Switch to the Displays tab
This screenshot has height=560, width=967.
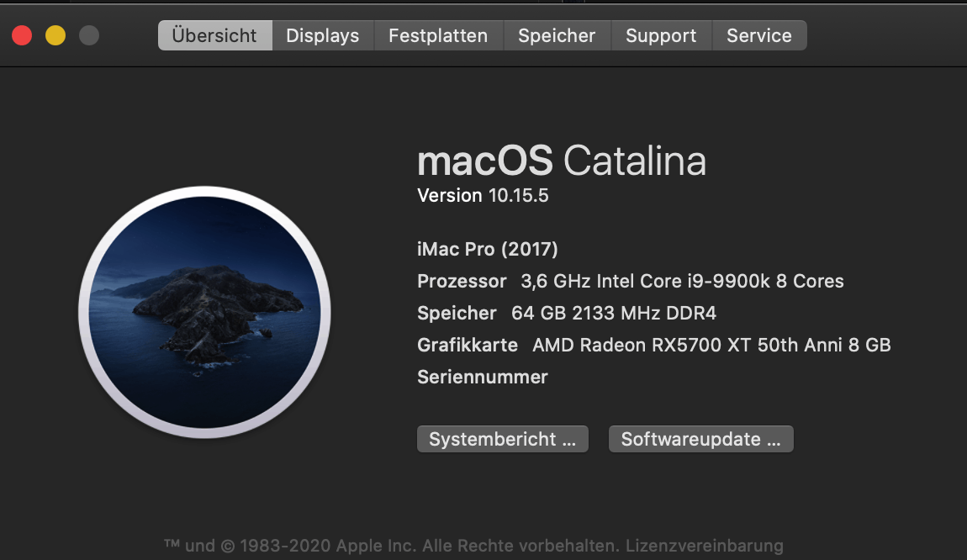[x=322, y=35]
